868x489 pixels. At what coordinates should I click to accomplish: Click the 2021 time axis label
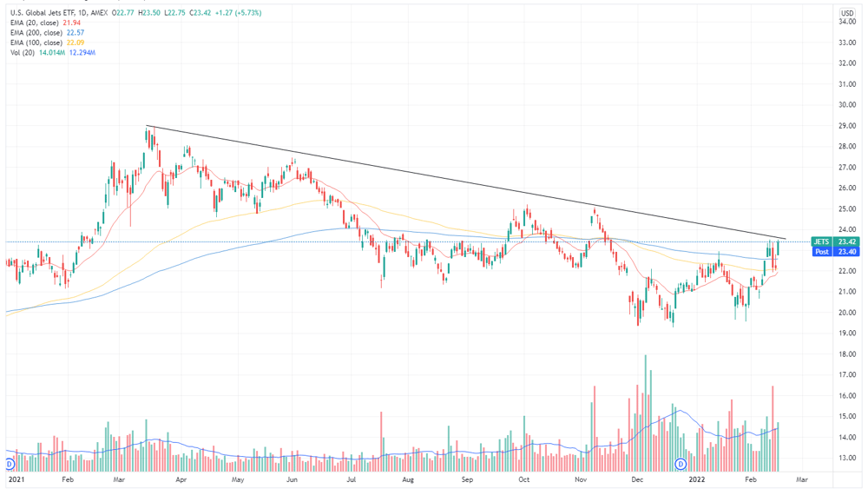[x=16, y=479]
